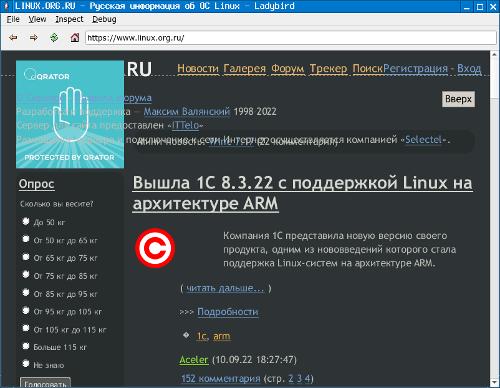
Task: Click the читать дальше link
Action: point(225,288)
